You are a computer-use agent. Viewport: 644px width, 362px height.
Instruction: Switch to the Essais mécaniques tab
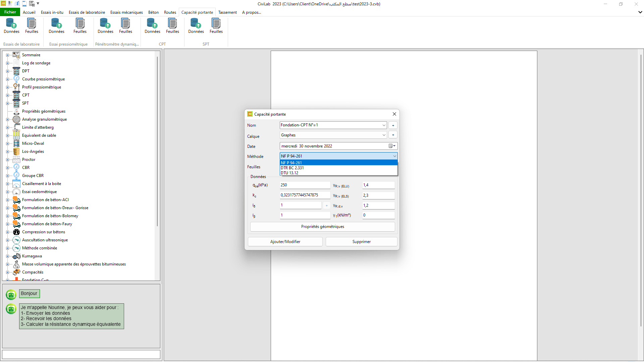[126, 12]
